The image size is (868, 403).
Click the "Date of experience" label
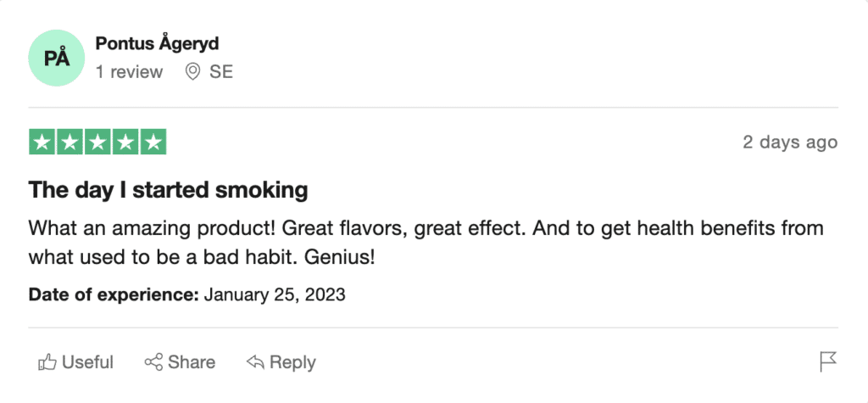click(x=114, y=295)
